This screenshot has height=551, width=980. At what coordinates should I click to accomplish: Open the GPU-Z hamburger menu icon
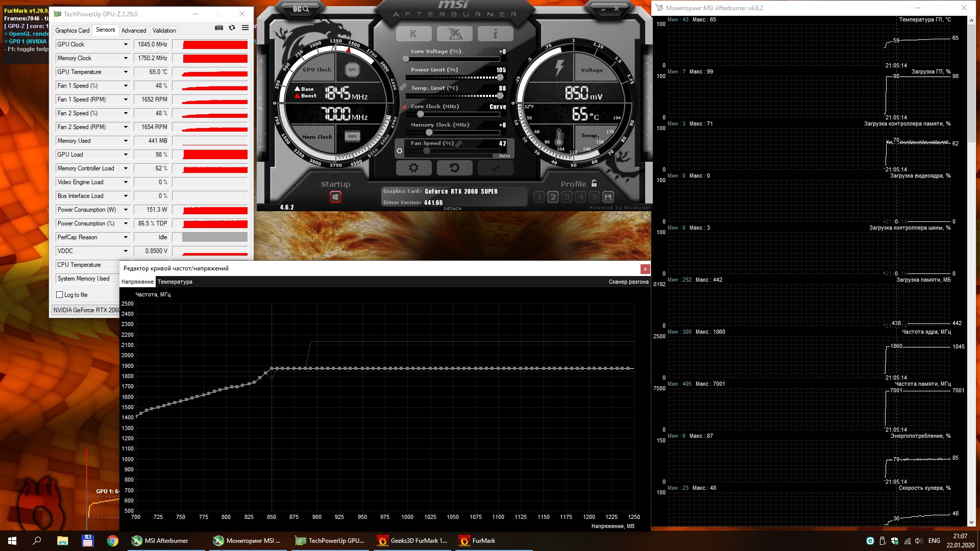246,28
